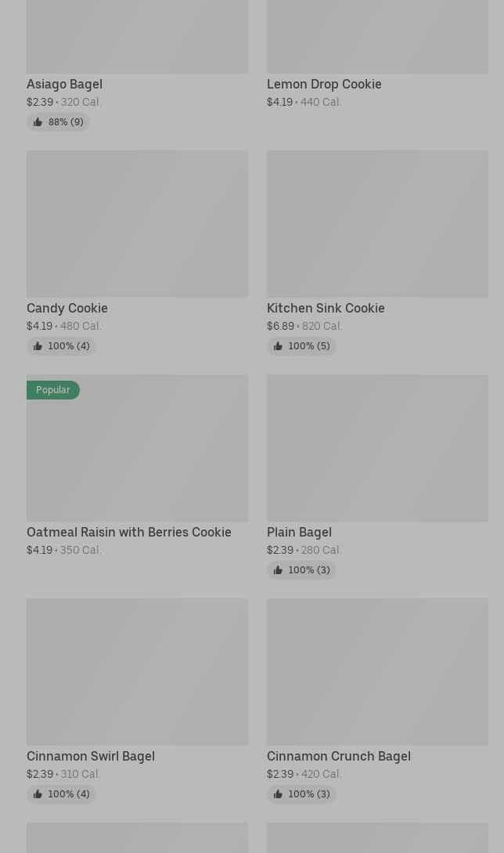Image resolution: width=504 pixels, height=853 pixels.
Task: Open the Asiago Bagel item image
Action: (137, 37)
